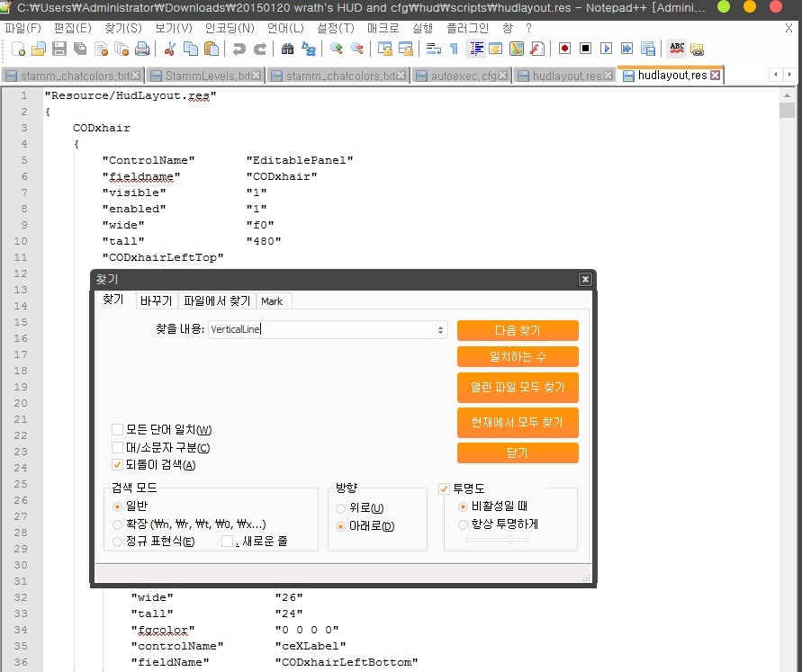802x672 pixels.
Task: Click the Undo arrow icon
Action: pos(239,49)
